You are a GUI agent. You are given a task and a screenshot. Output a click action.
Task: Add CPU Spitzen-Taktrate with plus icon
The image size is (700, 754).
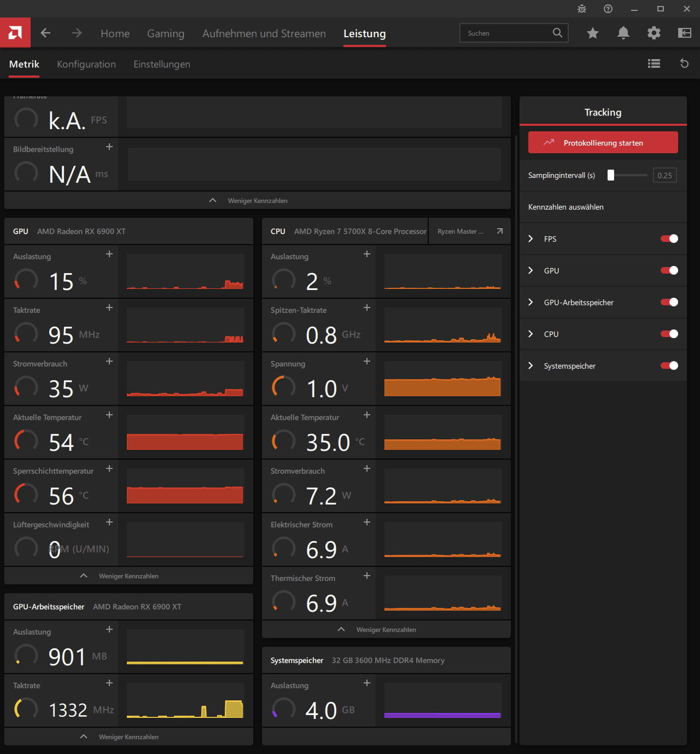point(367,308)
